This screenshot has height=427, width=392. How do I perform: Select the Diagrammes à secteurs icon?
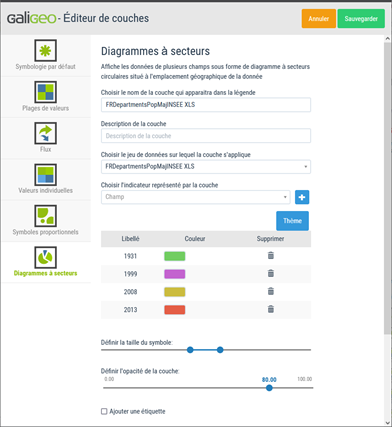46,257
